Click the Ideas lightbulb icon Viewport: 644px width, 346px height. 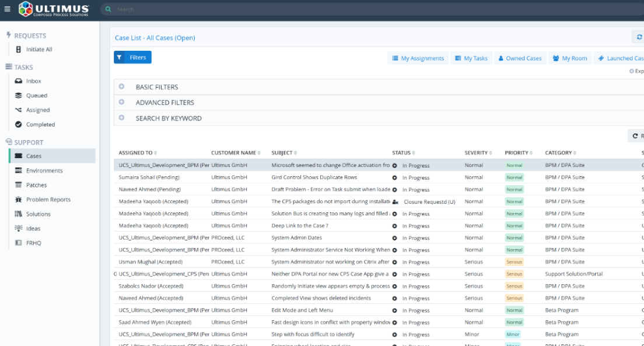coord(19,228)
